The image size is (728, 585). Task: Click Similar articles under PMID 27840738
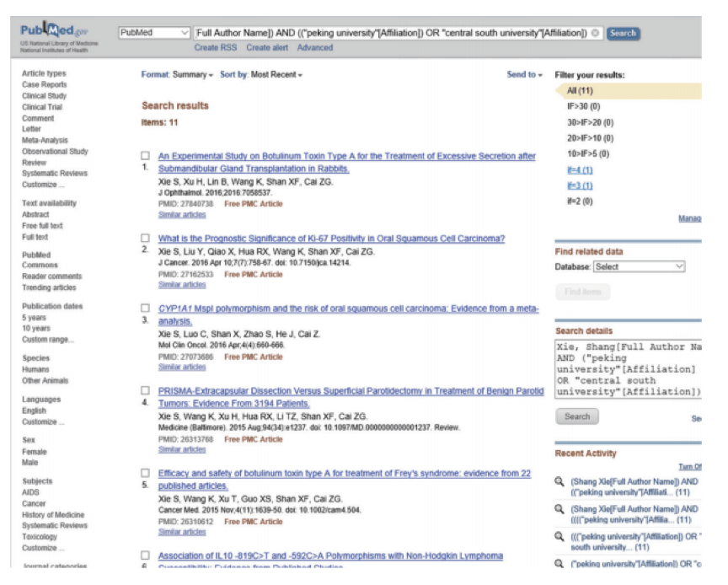[x=181, y=215]
